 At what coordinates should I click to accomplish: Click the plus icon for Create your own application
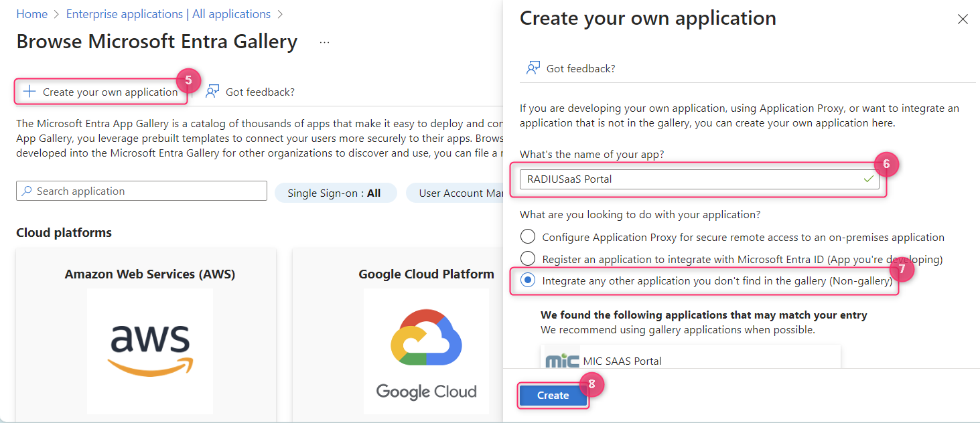click(x=29, y=92)
